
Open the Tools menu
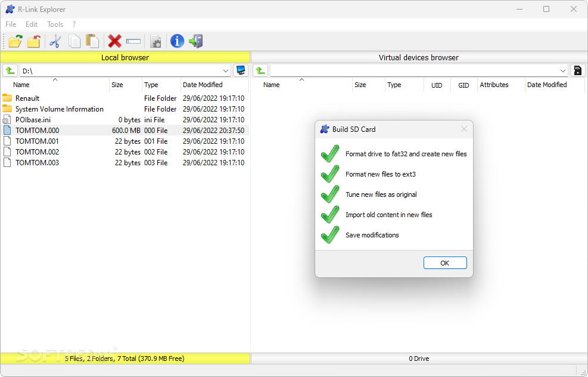click(x=55, y=24)
